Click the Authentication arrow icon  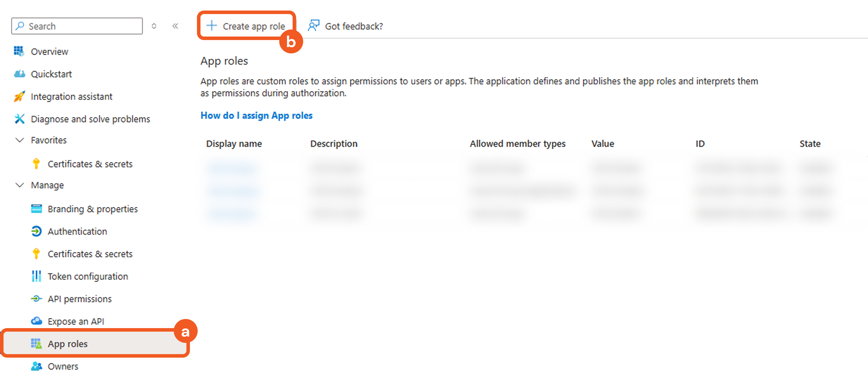tap(36, 231)
